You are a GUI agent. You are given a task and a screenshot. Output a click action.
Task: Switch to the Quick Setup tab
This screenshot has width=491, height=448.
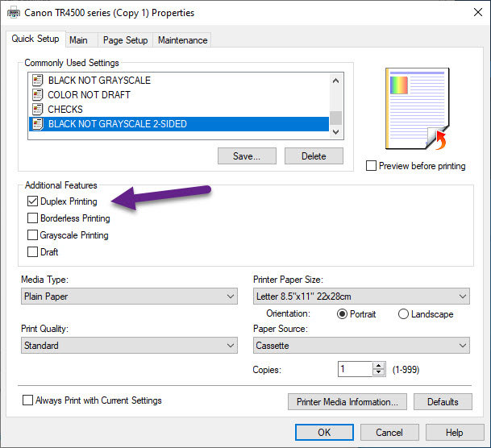pos(35,39)
